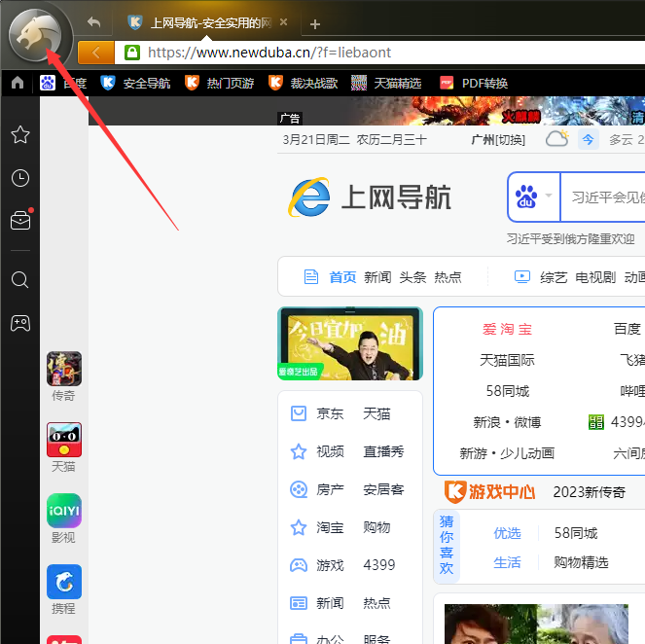Click the search input box
Viewport: 645px width, 644px height.
coord(603,197)
